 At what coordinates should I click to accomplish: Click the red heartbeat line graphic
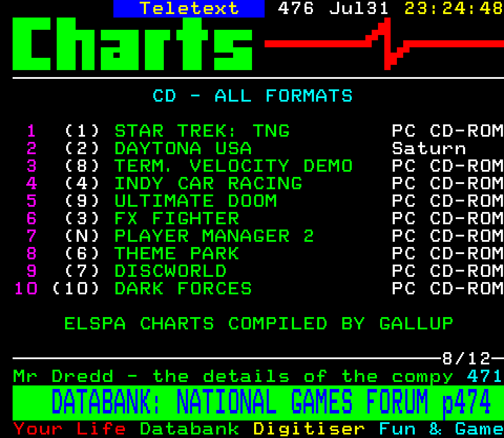pos(384,44)
